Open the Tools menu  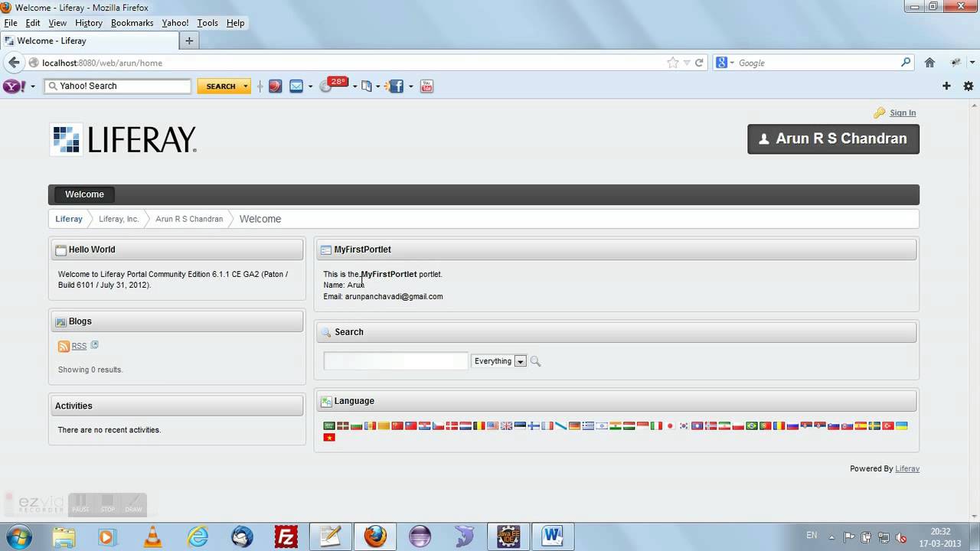click(207, 23)
